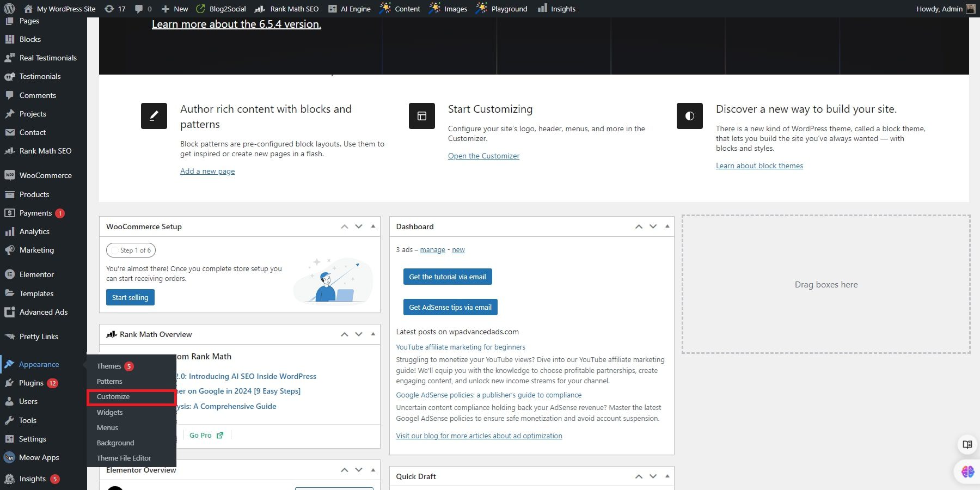Move Rank Math Overview down with its arrow
This screenshot has height=490, width=980.
pos(358,334)
